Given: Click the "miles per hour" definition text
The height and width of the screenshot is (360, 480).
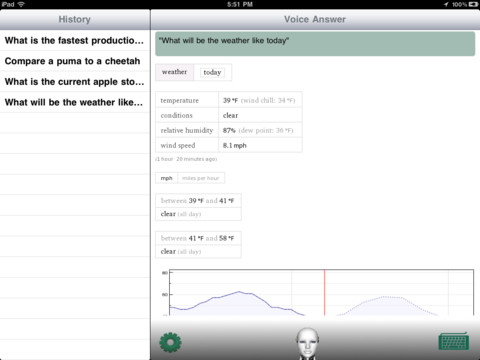Looking at the screenshot, I should tap(201, 178).
